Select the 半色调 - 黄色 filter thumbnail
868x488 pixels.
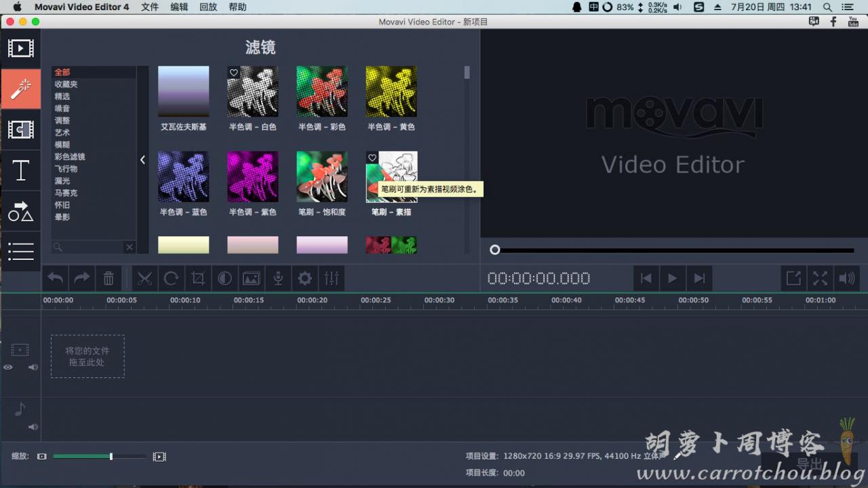point(391,92)
